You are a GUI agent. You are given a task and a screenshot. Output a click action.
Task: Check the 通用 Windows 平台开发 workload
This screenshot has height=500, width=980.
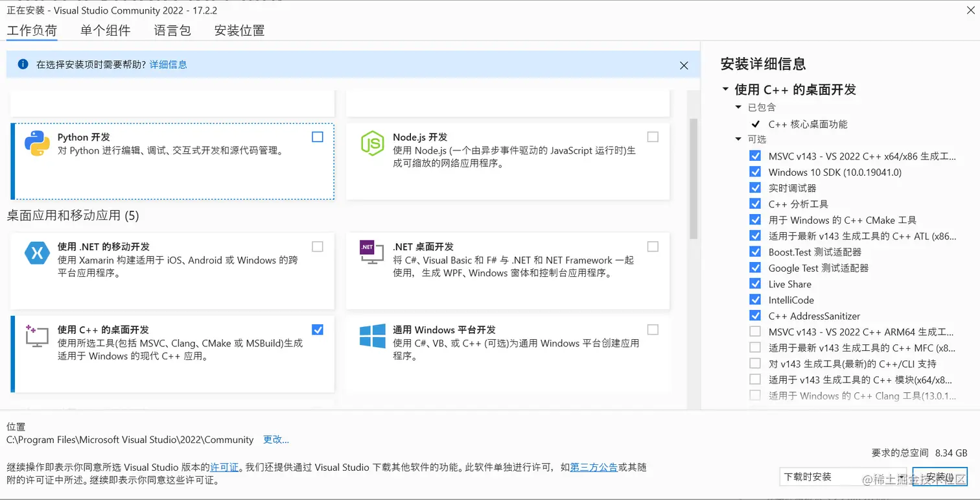[x=653, y=329]
